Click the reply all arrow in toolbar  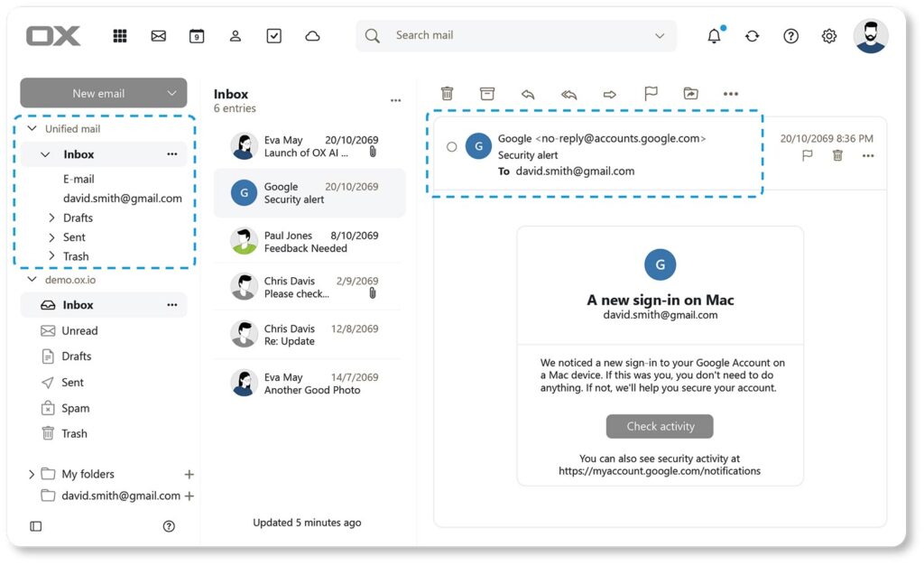coord(568,94)
